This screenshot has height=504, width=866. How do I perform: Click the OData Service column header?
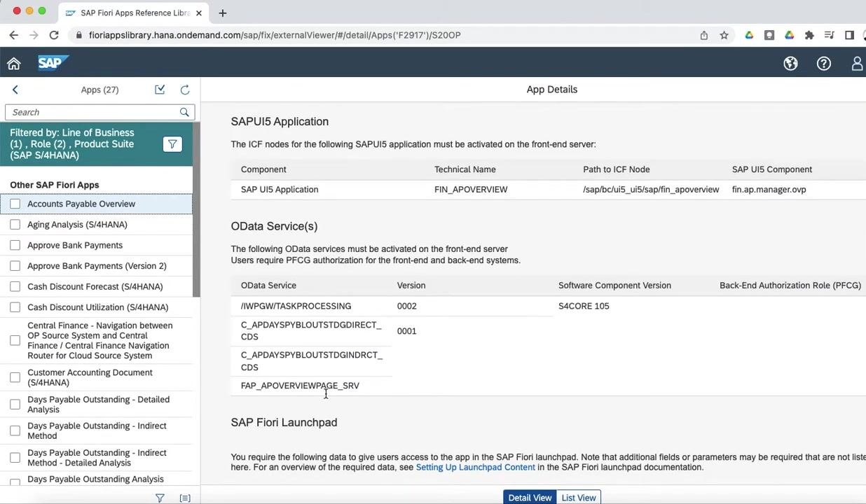coord(268,286)
